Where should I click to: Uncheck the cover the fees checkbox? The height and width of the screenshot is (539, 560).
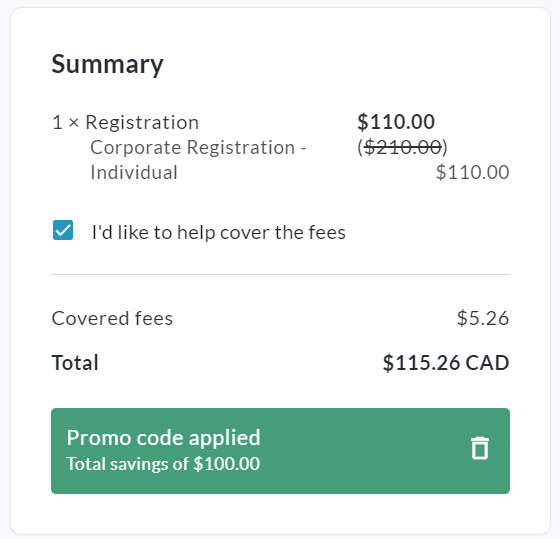[x=63, y=230]
